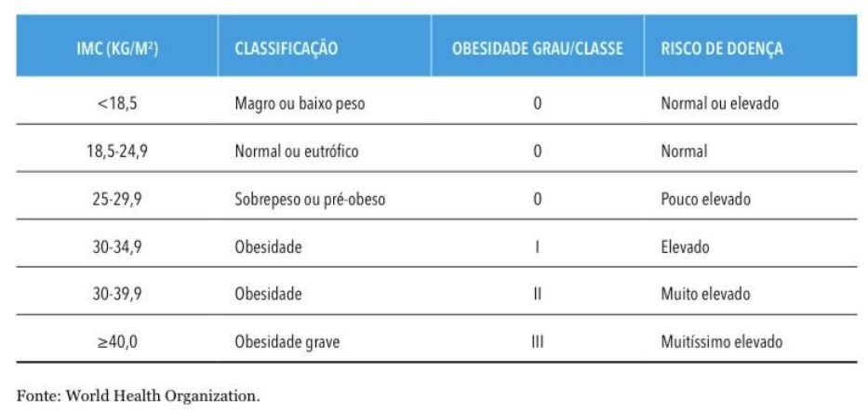Click the ≥40,0 IMC value

point(117,341)
